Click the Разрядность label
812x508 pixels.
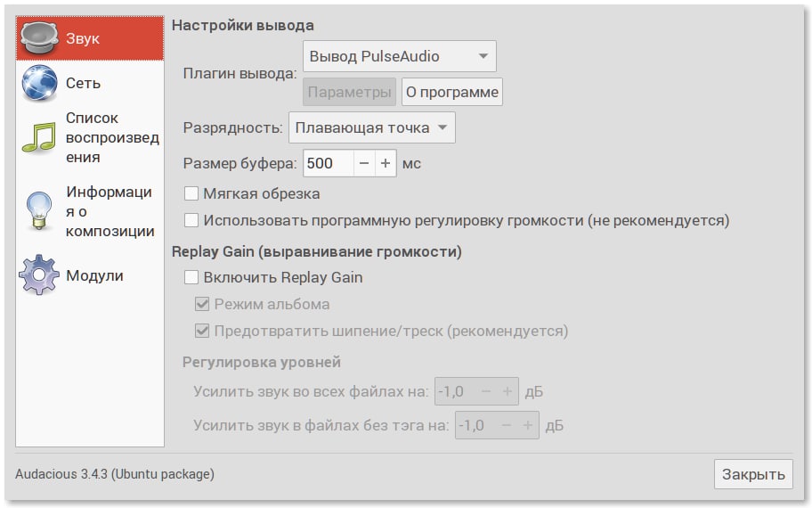click(x=232, y=127)
